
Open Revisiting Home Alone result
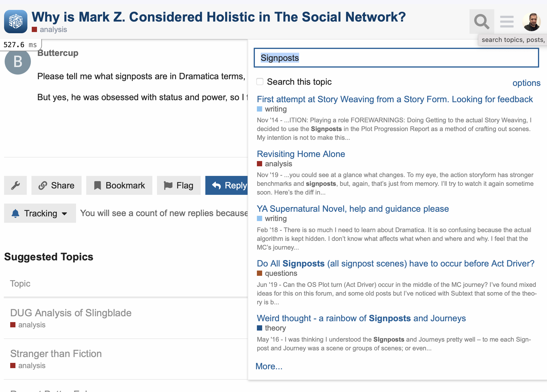tap(301, 154)
